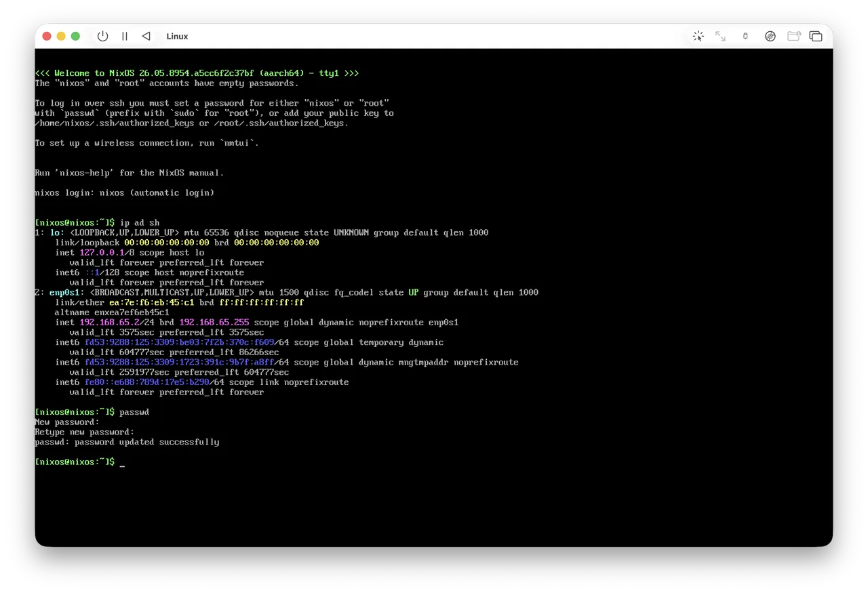Click the resize display arrows icon
Image resolution: width=868 pixels, height=593 pixels.
[720, 36]
